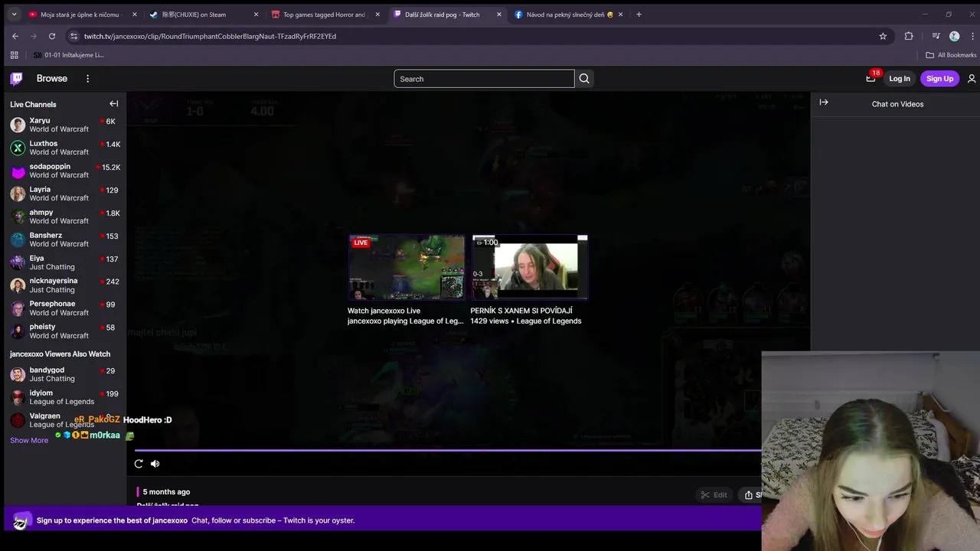Viewport: 980px width, 551px height.
Task: Edit the clip with scissors button
Action: pyautogui.click(x=714, y=495)
